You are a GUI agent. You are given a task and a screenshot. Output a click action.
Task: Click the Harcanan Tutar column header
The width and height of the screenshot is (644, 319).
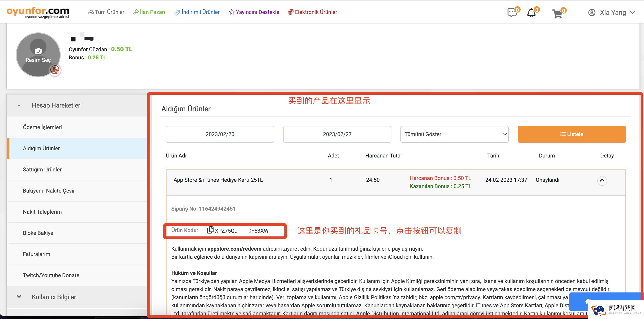[x=384, y=156]
